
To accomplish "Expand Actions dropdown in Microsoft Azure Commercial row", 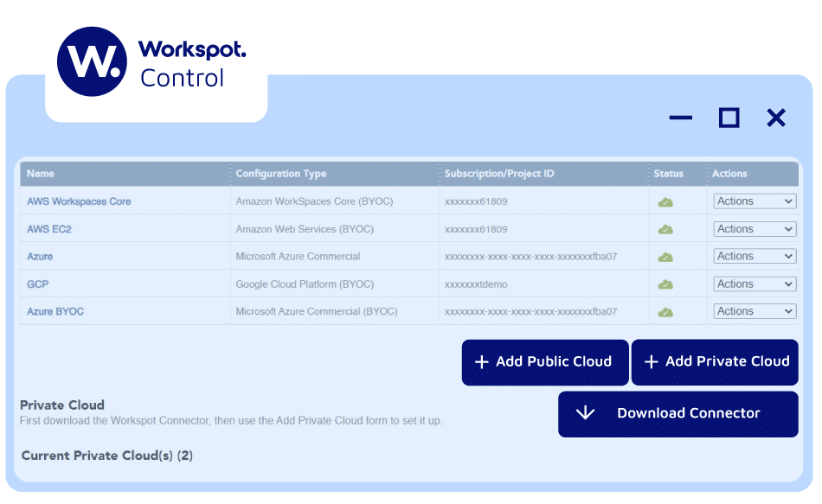I will click(x=755, y=256).
